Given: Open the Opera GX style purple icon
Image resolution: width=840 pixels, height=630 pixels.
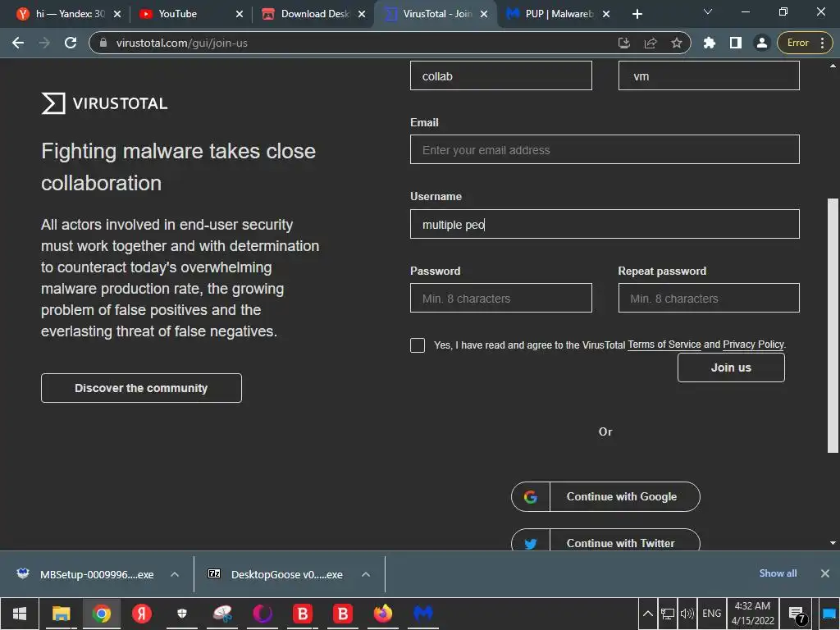Looking at the screenshot, I should pyautogui.click(x=262, y=614).
